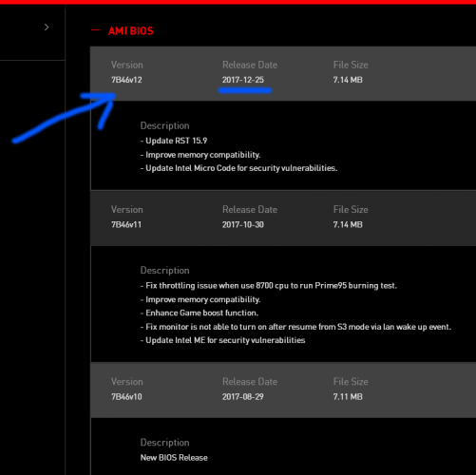Select version 7B46v11 text
Image resolution: width=476 pixels, height=475 pixels.
(126, 225)
